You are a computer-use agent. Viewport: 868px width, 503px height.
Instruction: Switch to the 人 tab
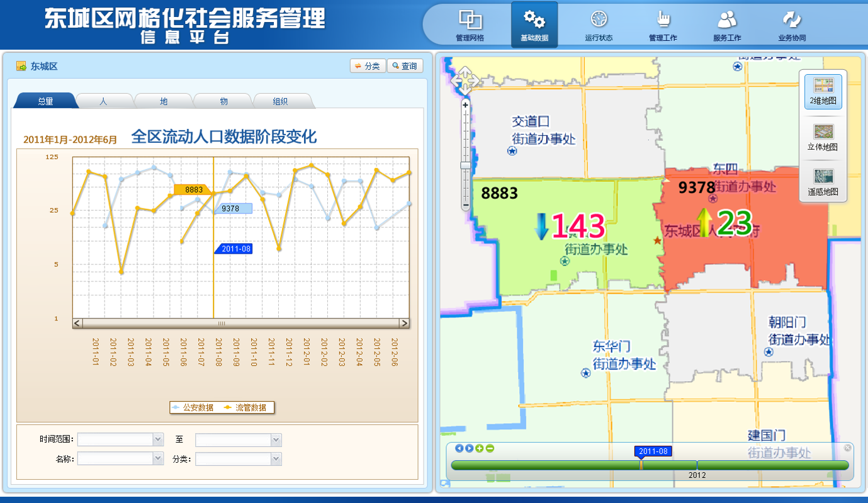click(x=103, y=101)
